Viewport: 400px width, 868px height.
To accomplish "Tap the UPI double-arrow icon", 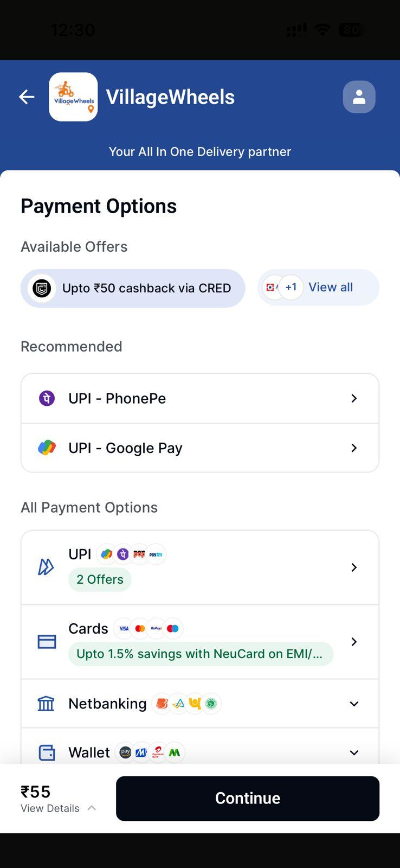I will coord(46,567).
